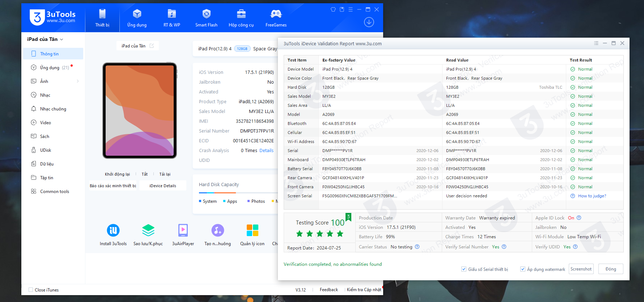
Task: Click the Hard Disk Capacity heading
Action: tap(219, 184)
